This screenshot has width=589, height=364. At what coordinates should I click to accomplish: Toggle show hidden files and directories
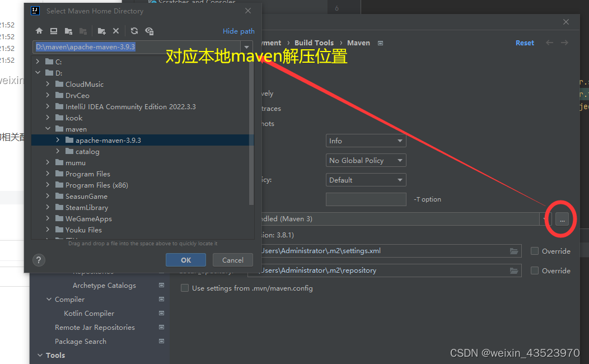click(x=149, y=31)
